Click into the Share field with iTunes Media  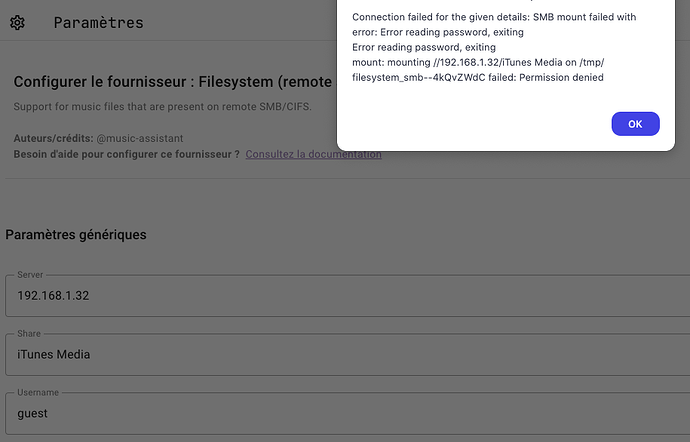(x=348, y=354)
